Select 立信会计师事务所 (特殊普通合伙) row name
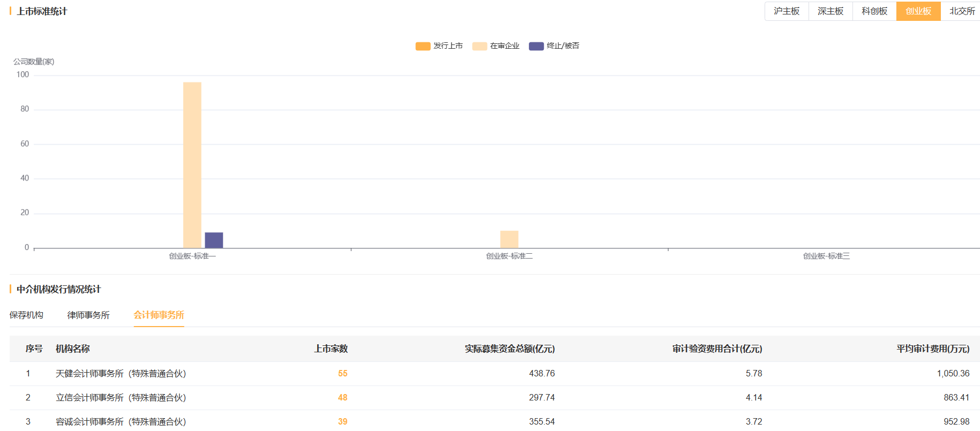 click(x=121, y=398)
